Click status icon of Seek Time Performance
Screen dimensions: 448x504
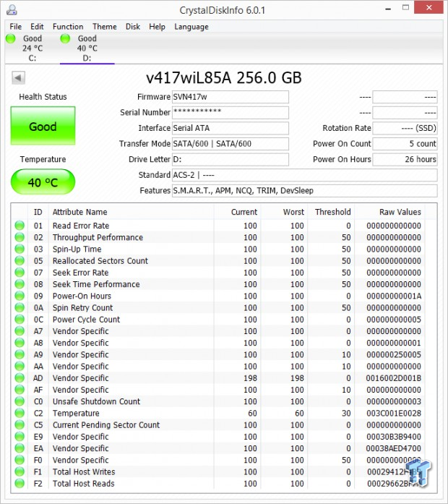pos(20,284)
